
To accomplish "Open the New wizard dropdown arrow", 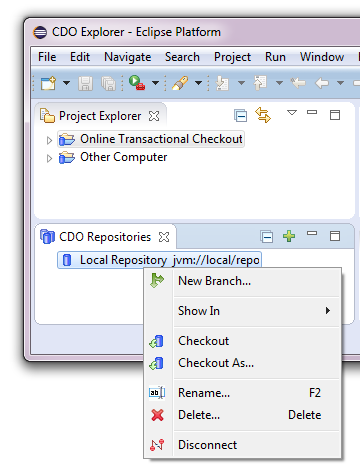I will (67, 83).
